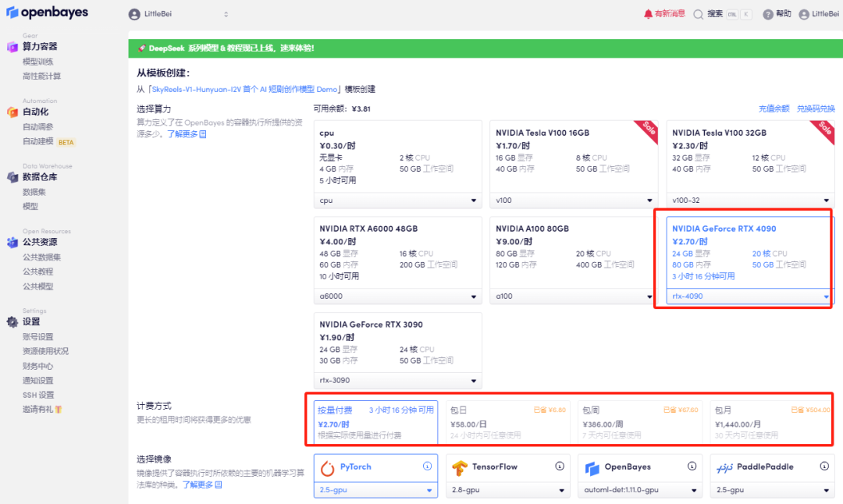Choose 包周 weekly billing option
Viewport: 843px width, 504px height.
tap(640, 422)
